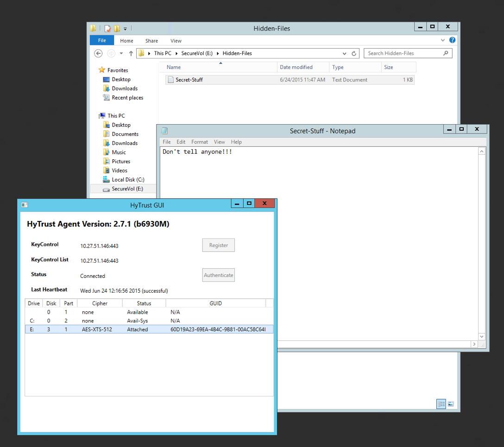Go back with the Explorer back arrow
504x447 pixels.
click(x=98, y=53)
